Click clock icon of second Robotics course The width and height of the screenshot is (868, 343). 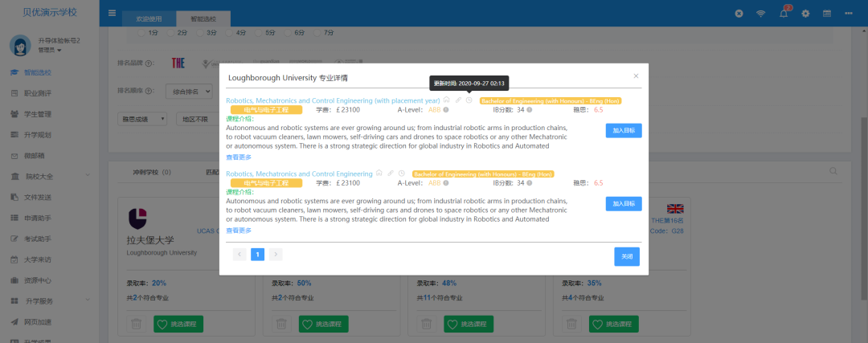[x=401, y=174]
